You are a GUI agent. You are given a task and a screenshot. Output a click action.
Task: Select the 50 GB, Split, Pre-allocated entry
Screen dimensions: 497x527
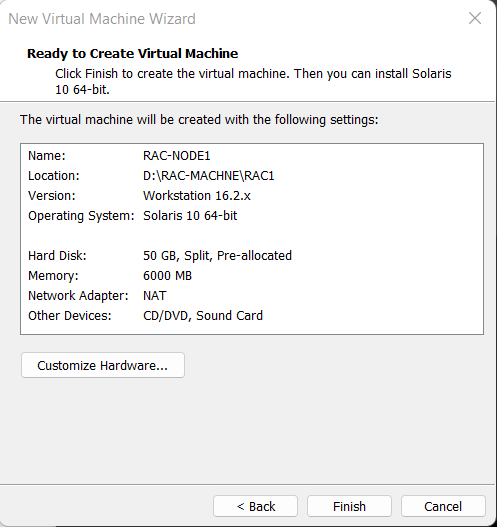coord(217,256)
